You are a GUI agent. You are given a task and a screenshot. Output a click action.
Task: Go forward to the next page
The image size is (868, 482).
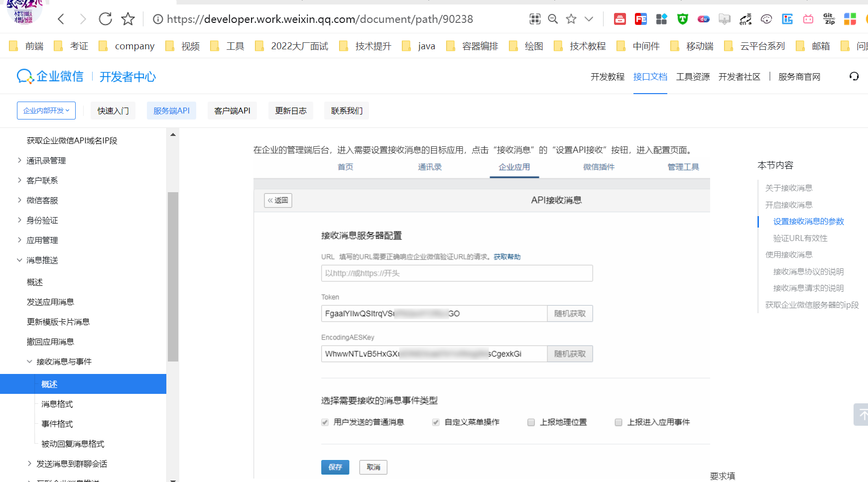coord(83,19)
